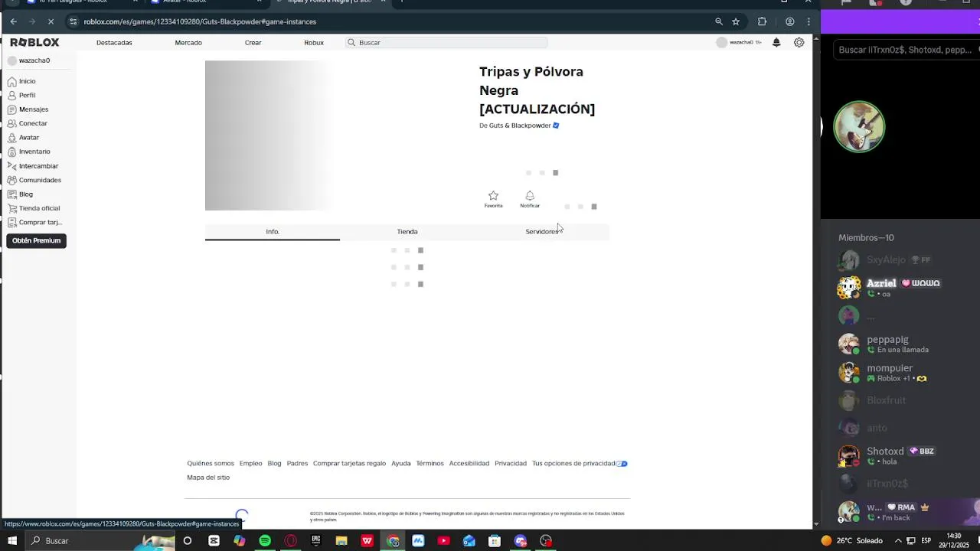This screenshot has width=980, height=551.
Task: Open Tus opciones de privacidad link
Action: [580, 463]
